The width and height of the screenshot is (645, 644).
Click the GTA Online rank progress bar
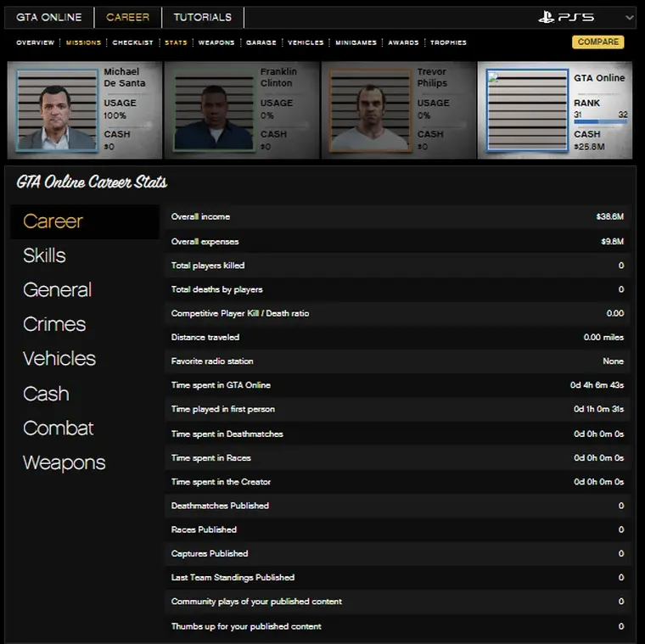coord(601,121)
